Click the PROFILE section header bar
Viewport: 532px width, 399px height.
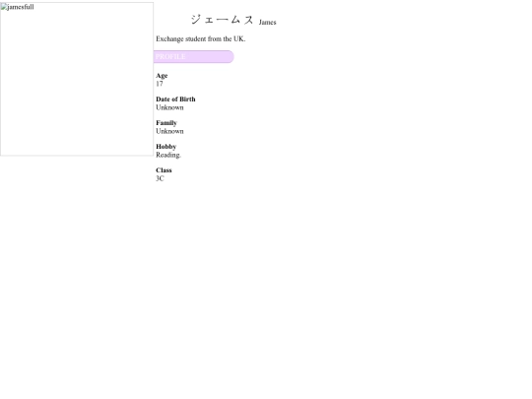coord(193,57)
